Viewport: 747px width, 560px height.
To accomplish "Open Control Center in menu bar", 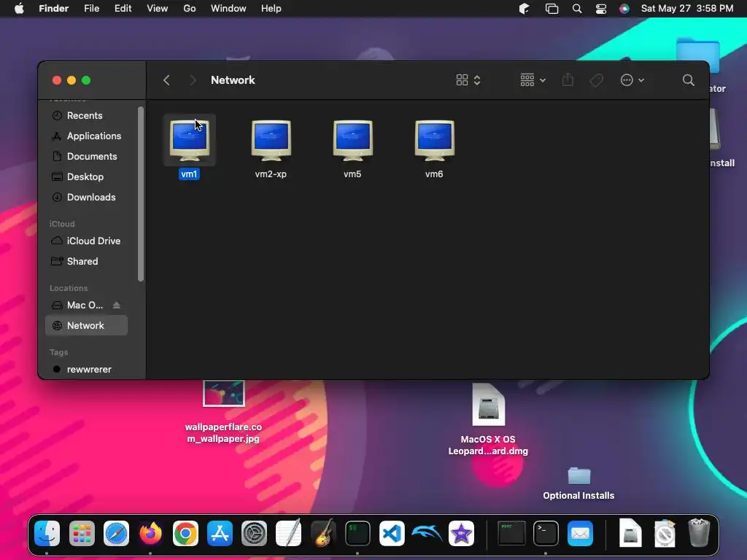I will click(x=601, y=9).
